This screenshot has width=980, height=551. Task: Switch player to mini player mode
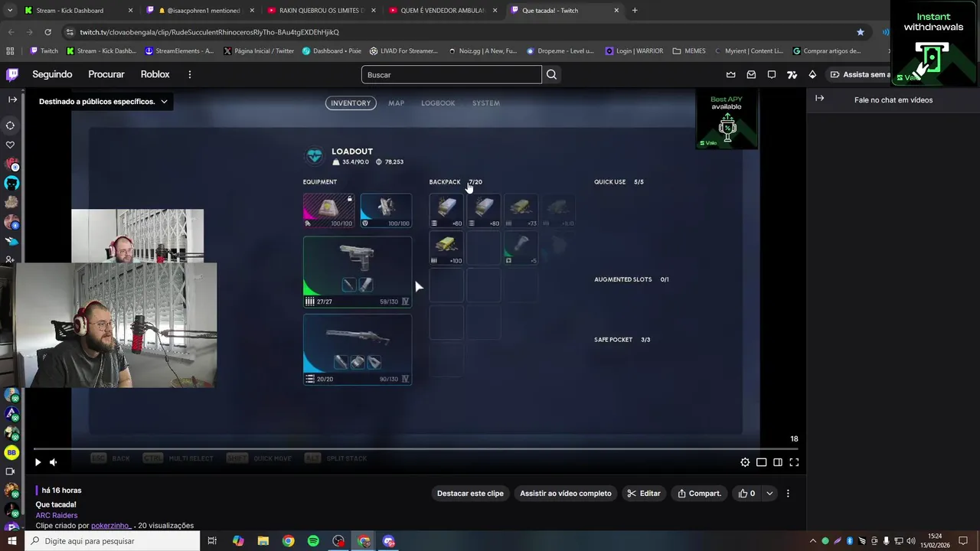pyautogui.click(x=761, y=462)
